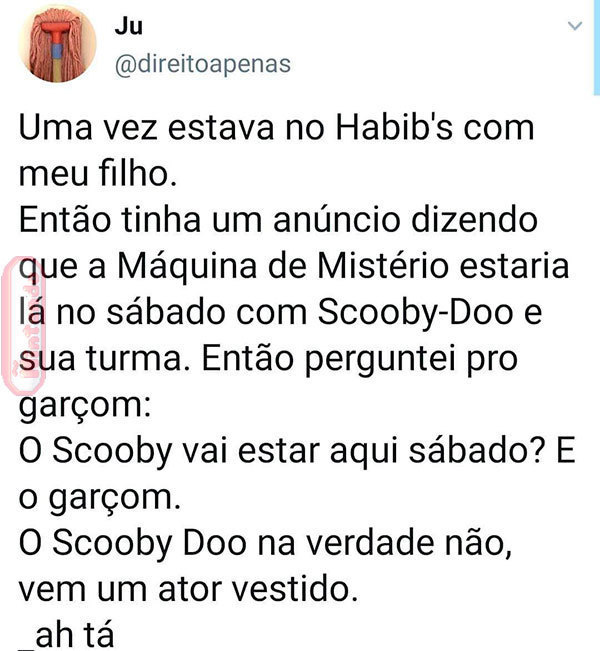The image size is (600, 651).
Task: Visit the @direitoapenas handle
Action: click(x=203, y=64)
